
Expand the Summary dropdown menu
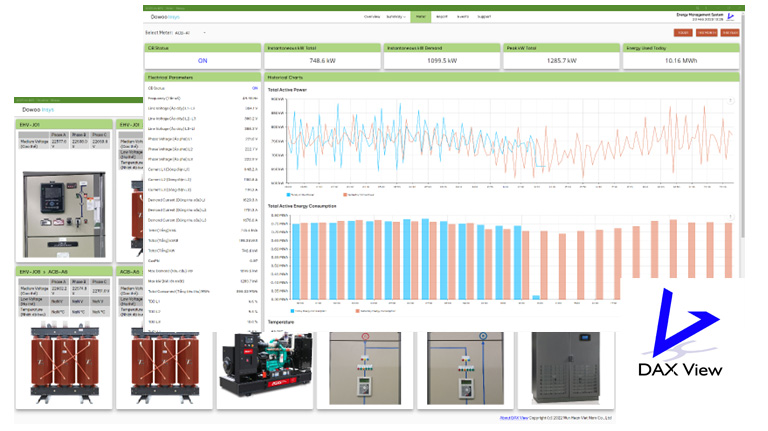coord(395,17)
